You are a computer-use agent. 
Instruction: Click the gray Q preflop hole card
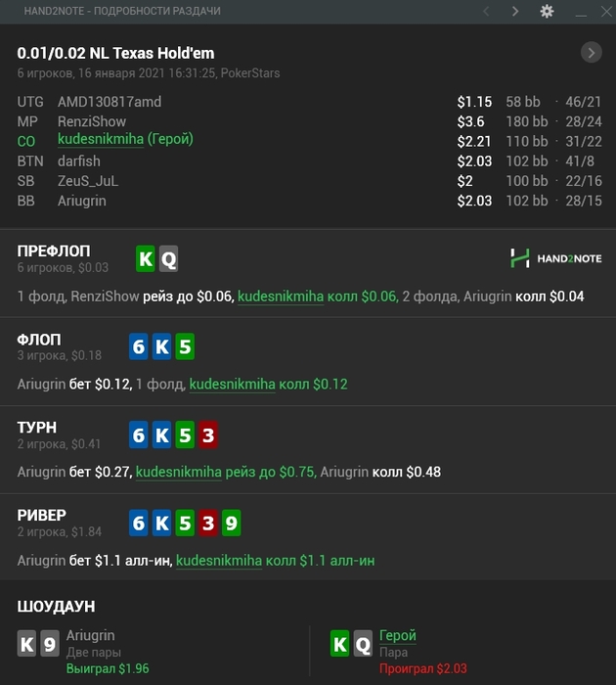(x=168, y=259)
